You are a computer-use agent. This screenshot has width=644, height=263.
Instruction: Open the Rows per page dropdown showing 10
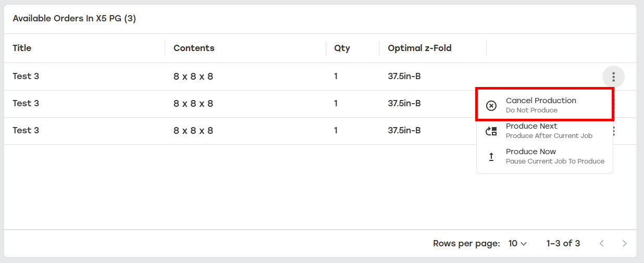pos(518,243)
